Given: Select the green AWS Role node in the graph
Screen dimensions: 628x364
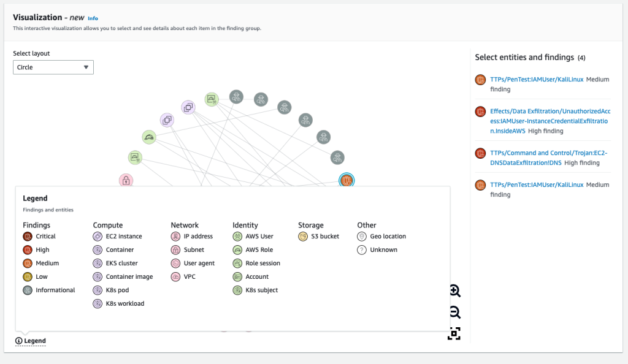Looking at the screenshot, I should pos(148,137).
